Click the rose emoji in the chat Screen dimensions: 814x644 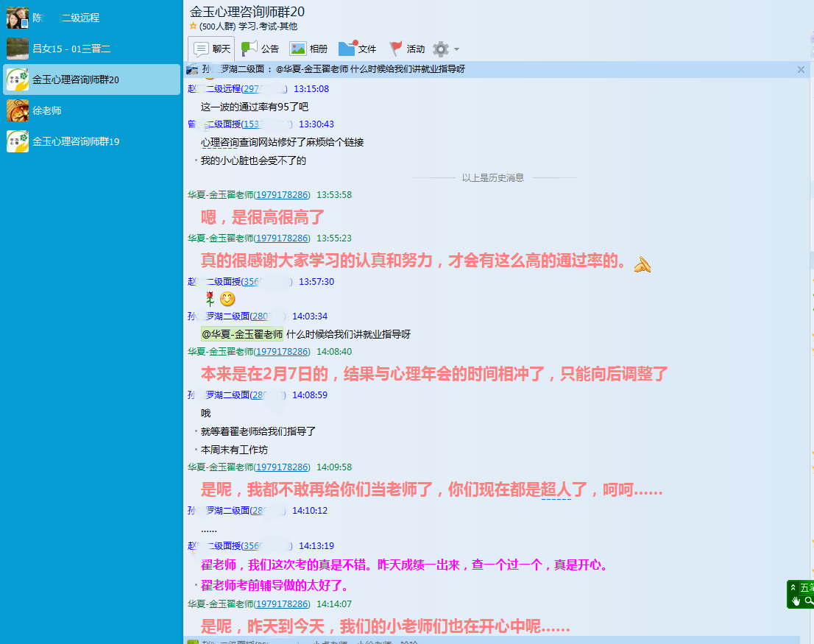(x=210, y=299)
